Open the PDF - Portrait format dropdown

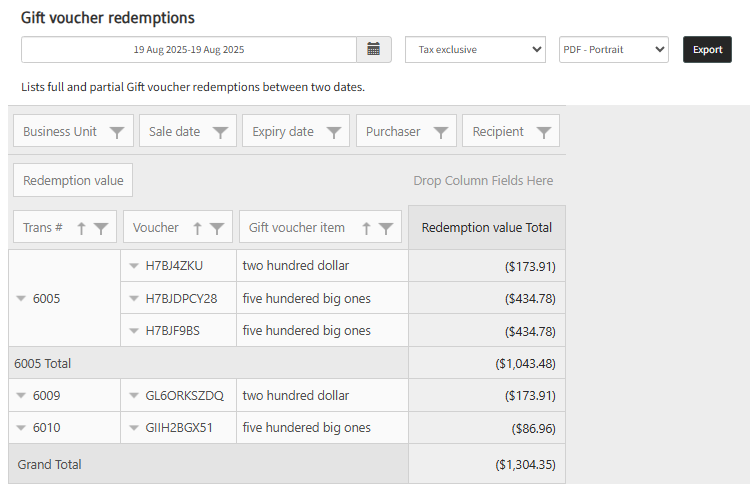tap(613, 49)
